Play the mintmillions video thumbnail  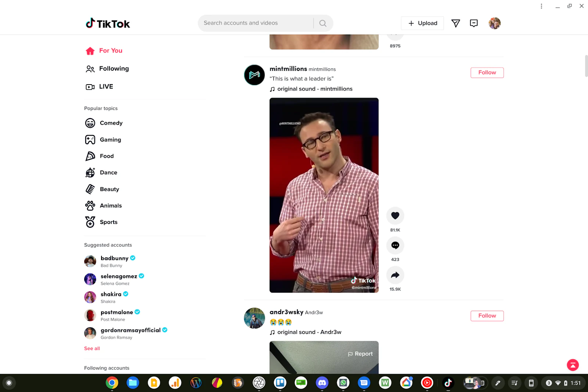point(324,195)
